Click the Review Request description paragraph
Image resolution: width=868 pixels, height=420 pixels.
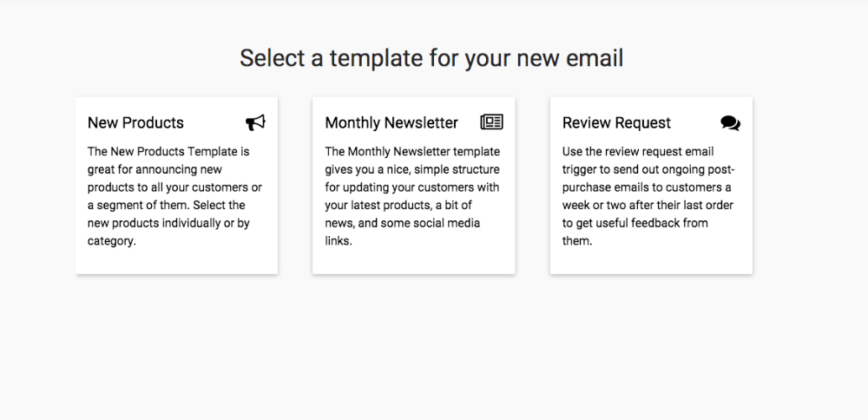[x=649, y=196]
